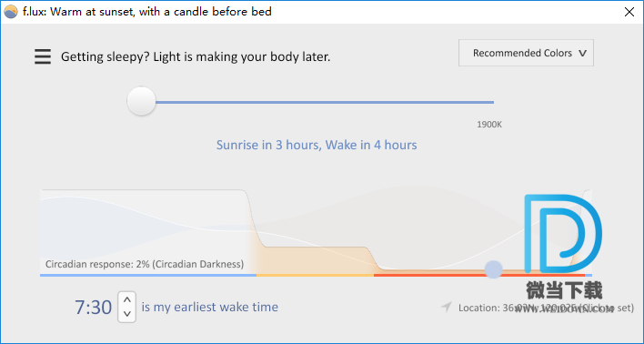The height and width of the screenshot is (344, 644).
Task: Click the f.lux sun icon in title bar
Action: [10, 12]
